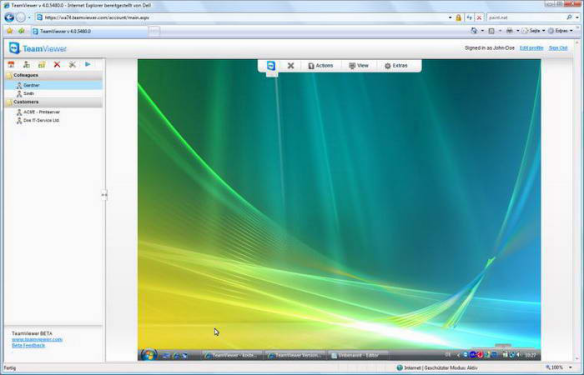
Task: Click the X close-connection icon in session toolbar
Action: pyautogui.click(x=291, y=66)
